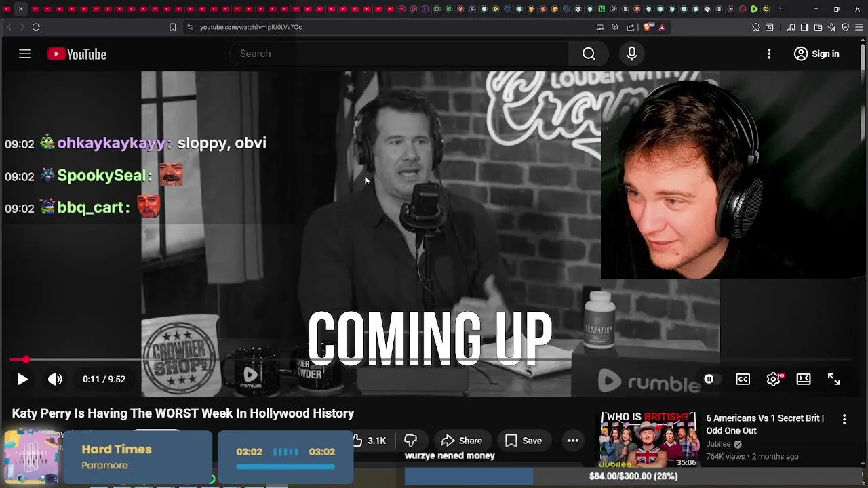Open a new browser tab
The height and width of the screenshot is (488, 868).
pyautogui.click(x=781, y=9)
